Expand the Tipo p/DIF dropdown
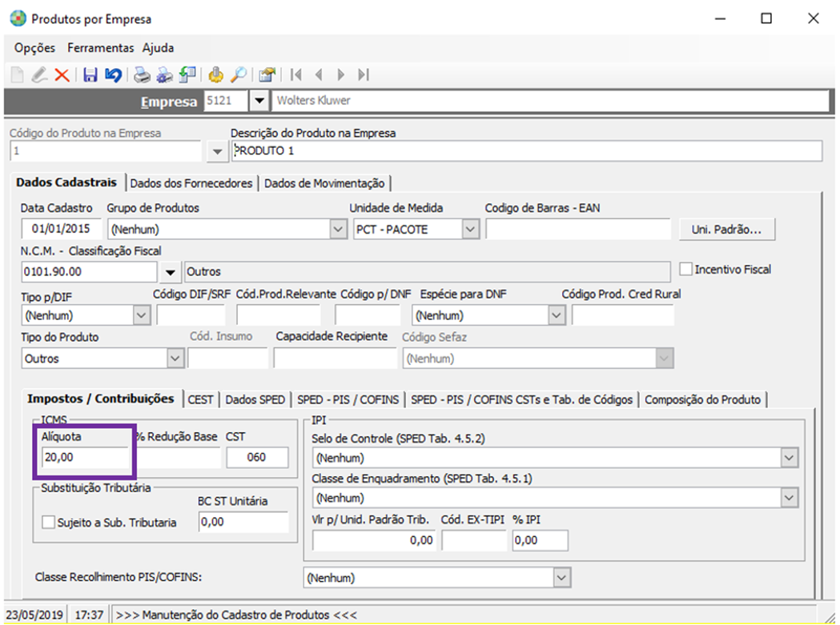840x625 pixels. click(x=142, y=315)
